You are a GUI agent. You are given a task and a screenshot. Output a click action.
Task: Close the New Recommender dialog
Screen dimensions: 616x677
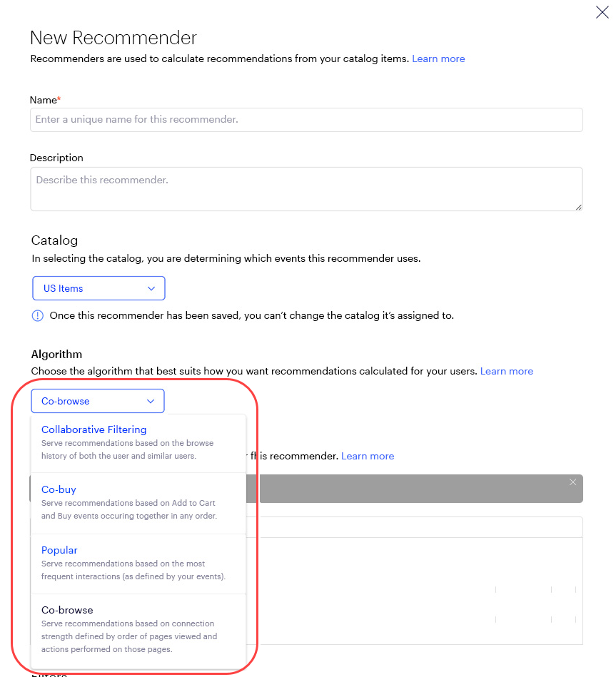pyautogui.click(x=602, y=12)
